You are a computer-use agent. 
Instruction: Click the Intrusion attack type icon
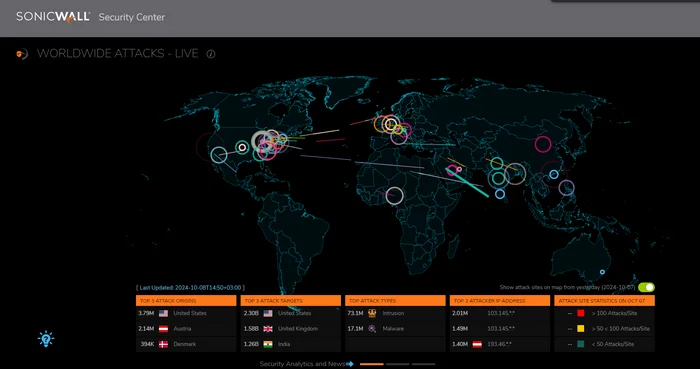(x=372, y=313)
